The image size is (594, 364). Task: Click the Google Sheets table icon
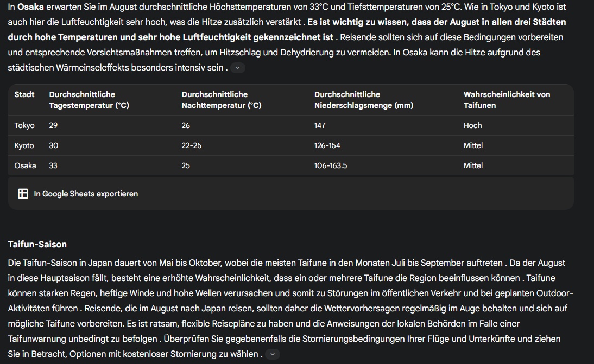[23, 194]
